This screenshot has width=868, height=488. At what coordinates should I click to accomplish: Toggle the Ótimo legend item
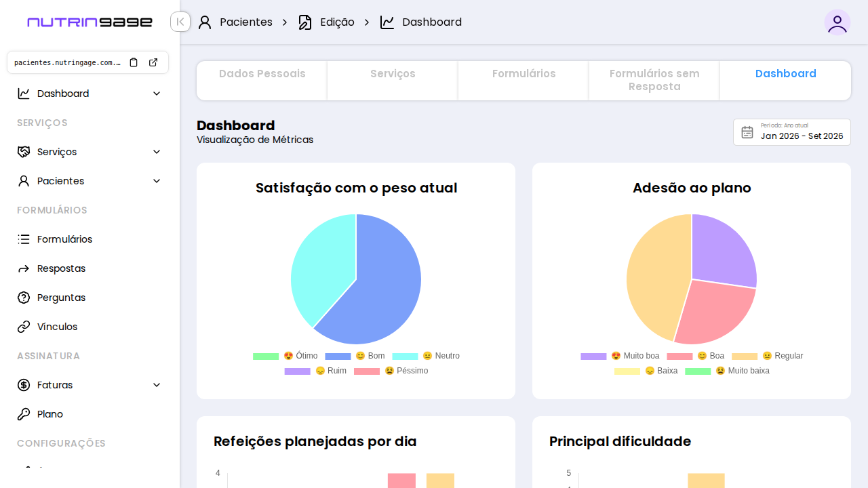(285, 356)
